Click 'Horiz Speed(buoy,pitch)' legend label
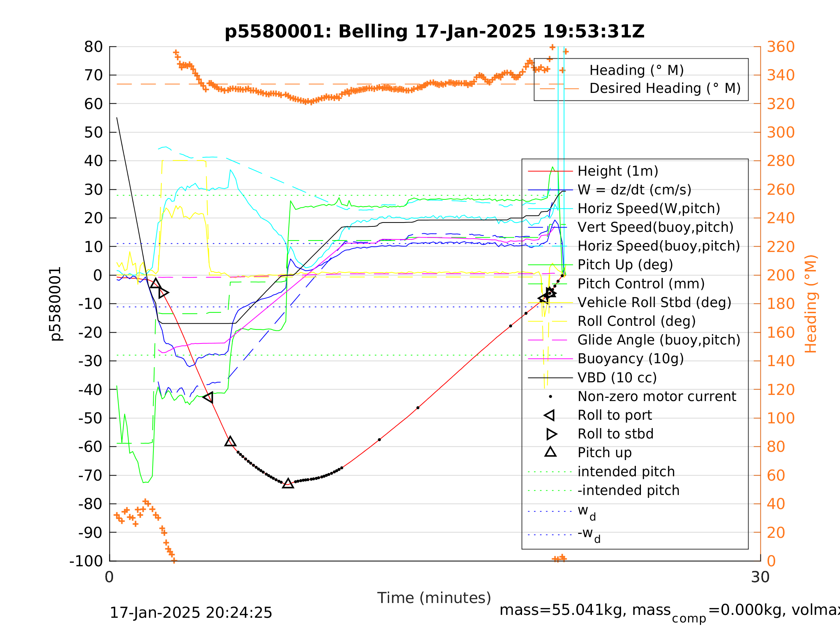Image resolution: width=840 pixels, height=630 pixels. [659, 246]
